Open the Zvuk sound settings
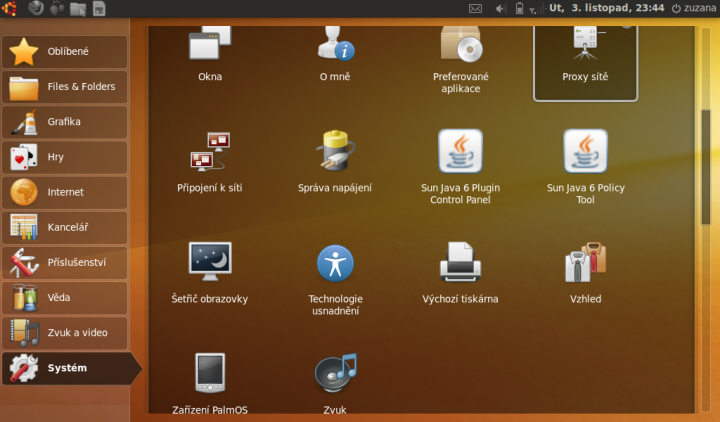Viewport: 720px width, 422px height. pos(335,384)
